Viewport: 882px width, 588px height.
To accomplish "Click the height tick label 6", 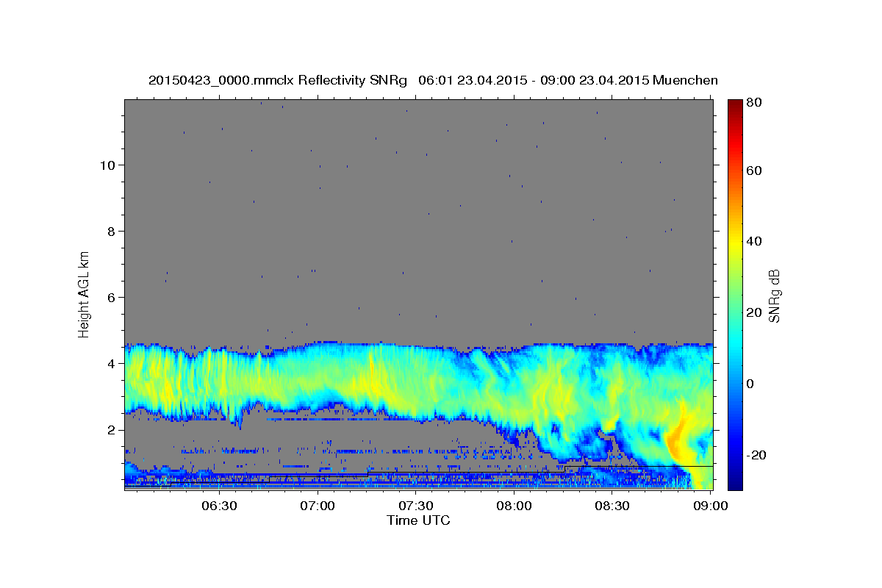I will (x=111, y=298).
